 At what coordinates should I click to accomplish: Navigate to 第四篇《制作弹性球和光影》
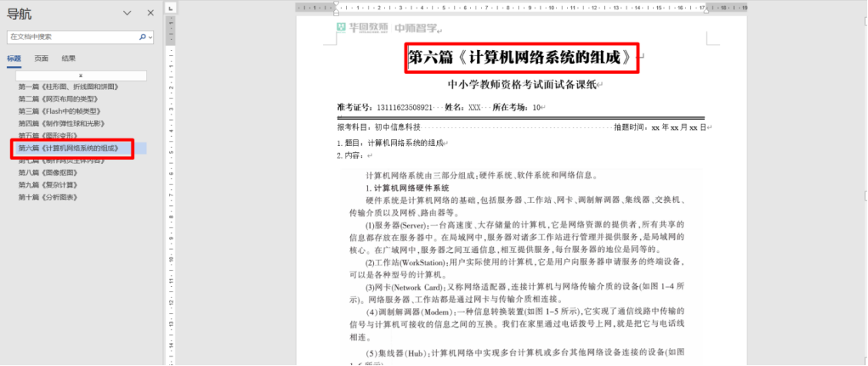click(x=61, y=123)
